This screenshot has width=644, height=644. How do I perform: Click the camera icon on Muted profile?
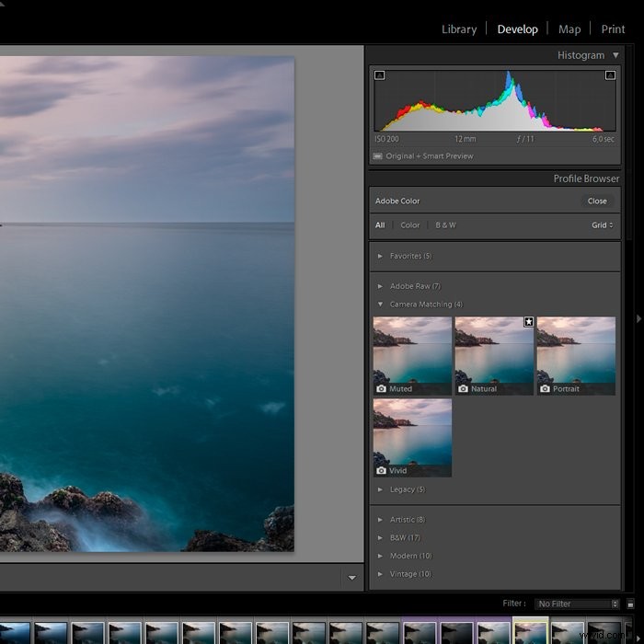[x=381, y=388]
